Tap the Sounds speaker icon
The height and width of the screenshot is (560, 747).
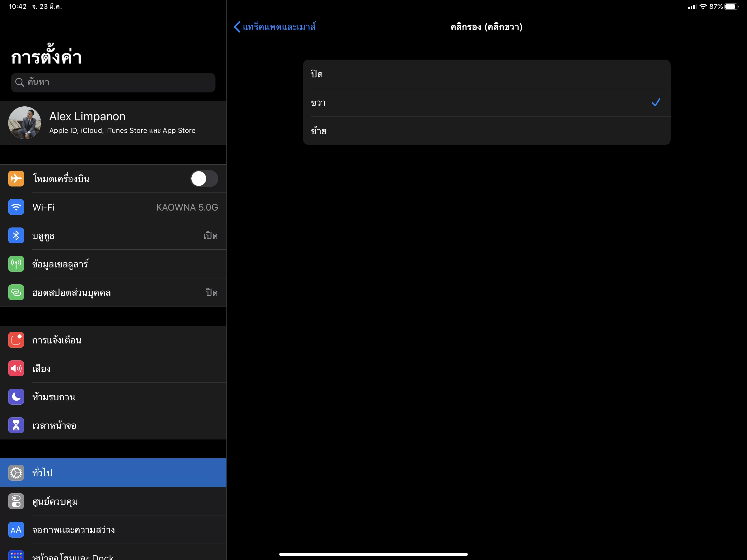(16, 368)
